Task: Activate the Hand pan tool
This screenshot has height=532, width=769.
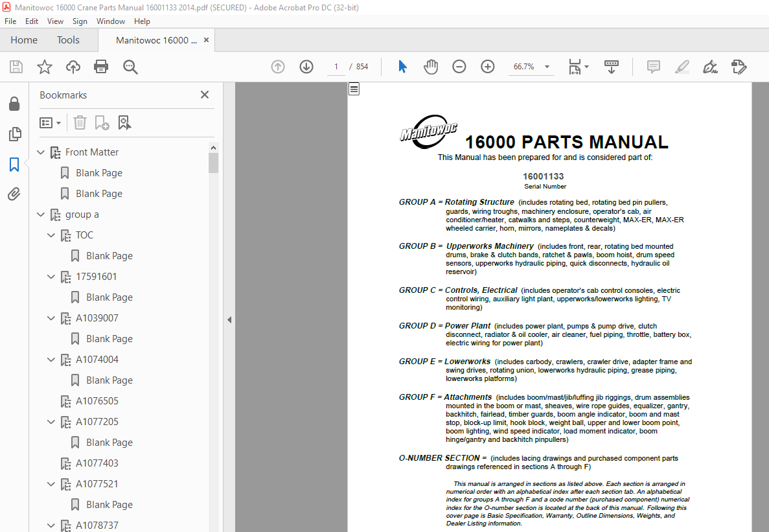Action: tap(431, 67)
